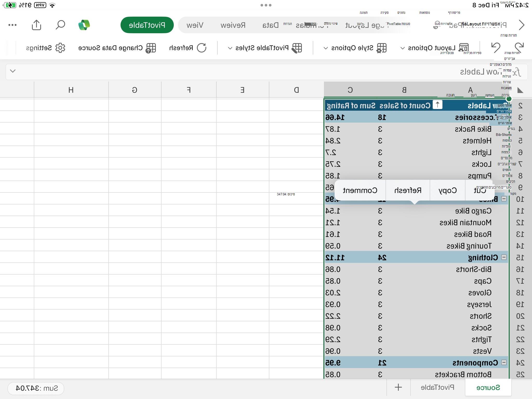Click the Style Options table icon
532x399 pixels.
tap(381, 48)
